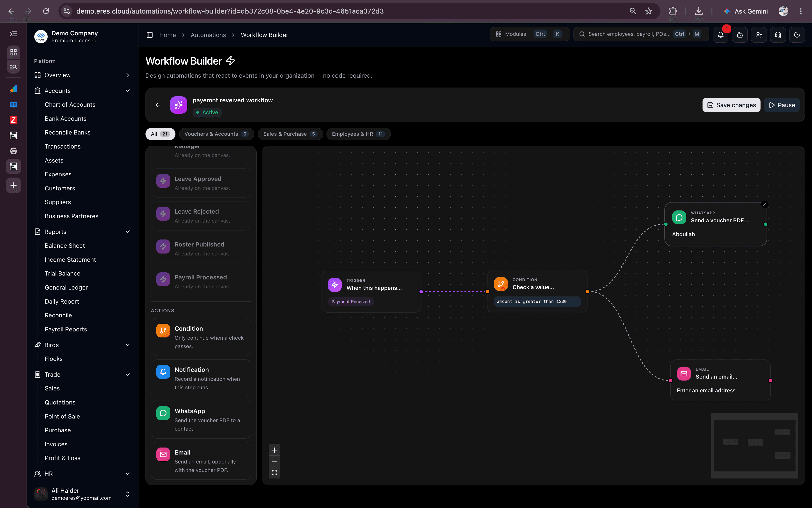Click the red Z app icon
The width and height of the screenshot is (812, 508).
pos(14,120)
